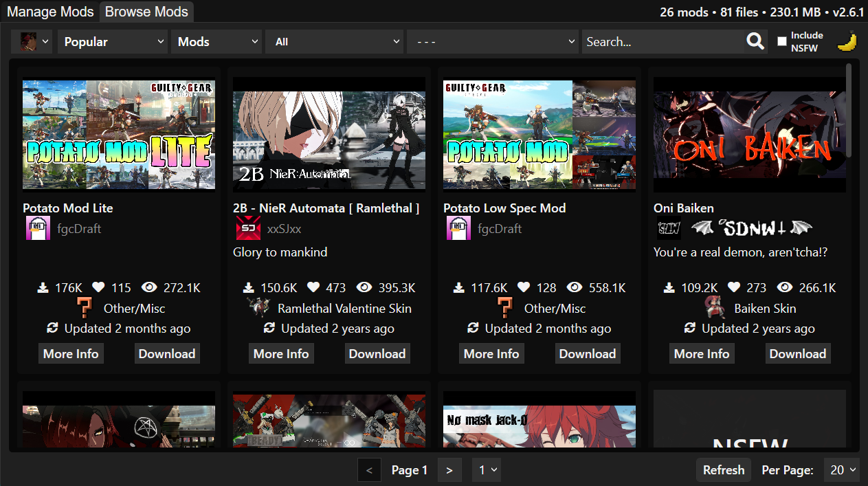The image size is (868, 486).
Task: Click the question mark category icon on Potato Low Spec Mod
Action: pos(504,308)
